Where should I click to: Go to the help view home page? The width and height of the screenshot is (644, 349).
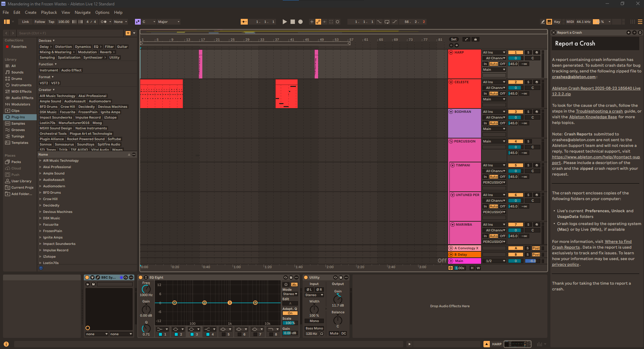(640, 33)
